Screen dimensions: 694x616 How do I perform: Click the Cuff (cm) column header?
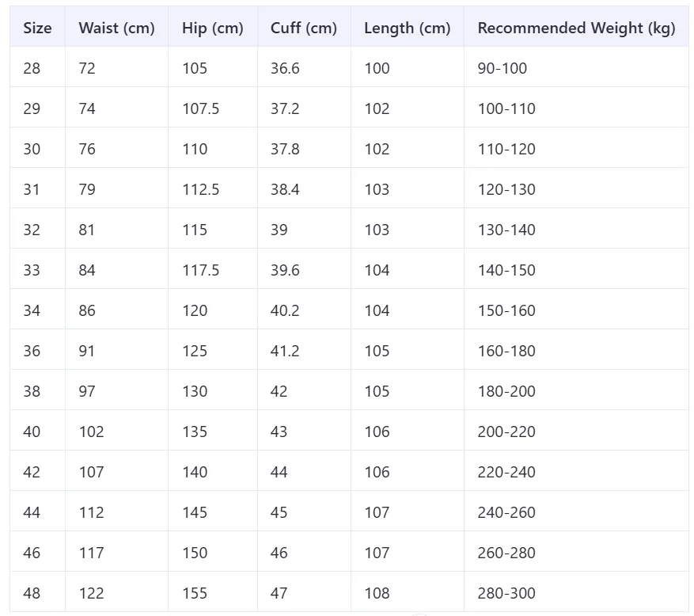304,28
